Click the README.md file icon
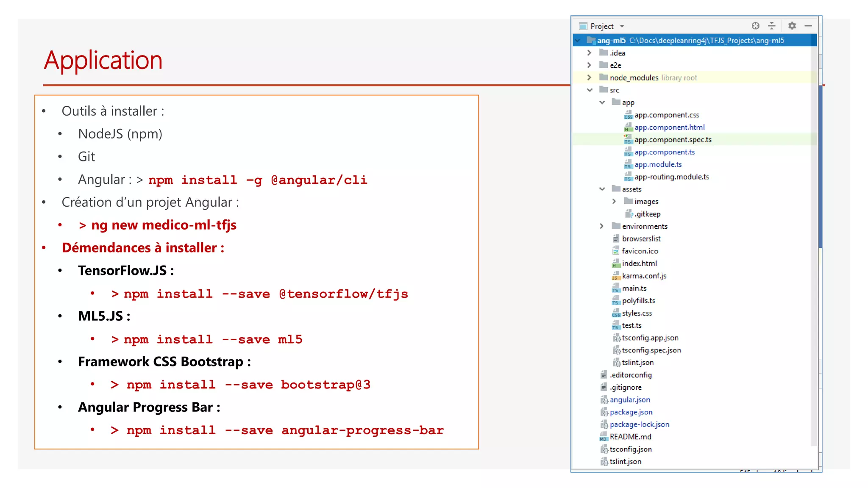The image size is (868, 488). coord(604,437)
